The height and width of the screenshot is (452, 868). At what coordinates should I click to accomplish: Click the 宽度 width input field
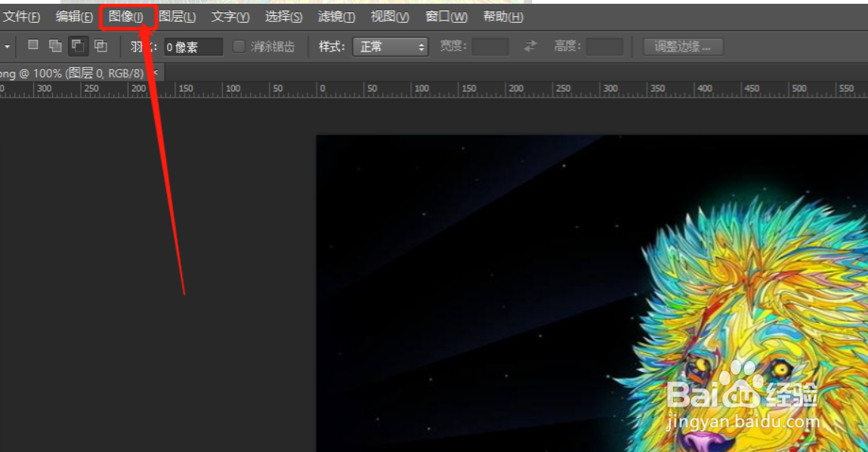coord(490,47)
